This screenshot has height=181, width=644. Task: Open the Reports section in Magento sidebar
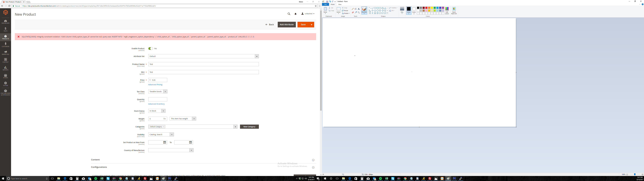pos(6,68)
